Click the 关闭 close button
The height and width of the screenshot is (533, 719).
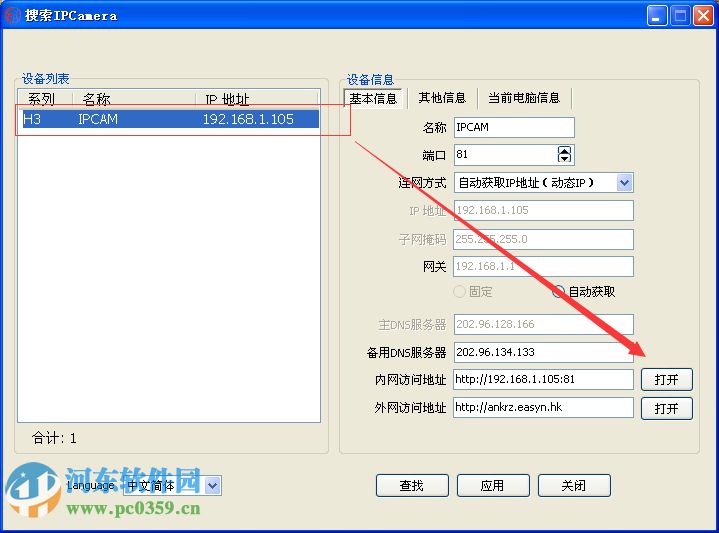click(574, 485)
